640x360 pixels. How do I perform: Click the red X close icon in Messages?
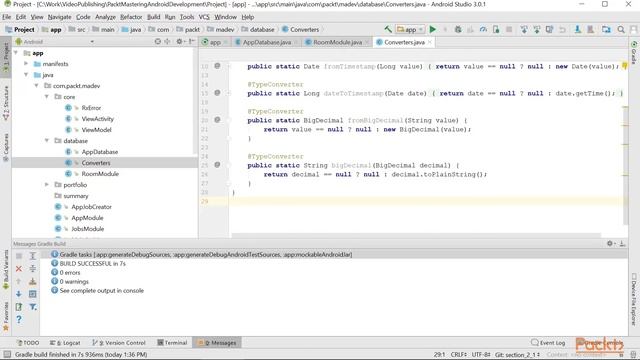pos(19,269)
